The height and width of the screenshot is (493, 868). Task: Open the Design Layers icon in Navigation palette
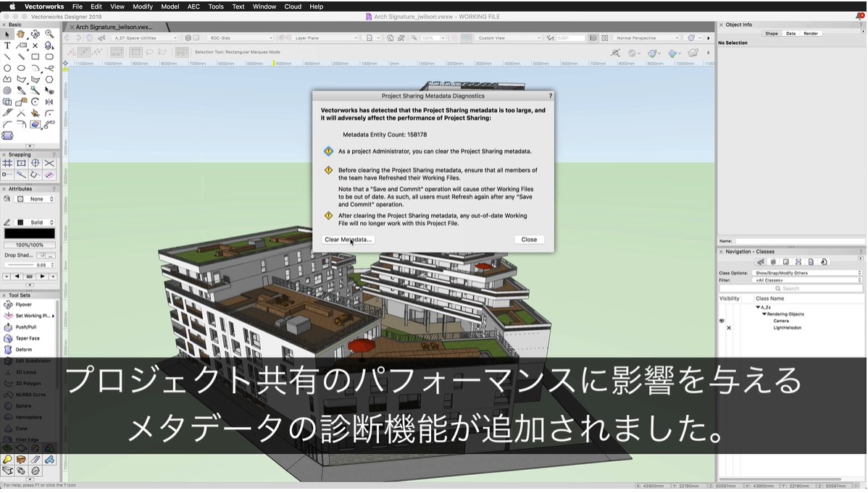[x=773, y=262]
